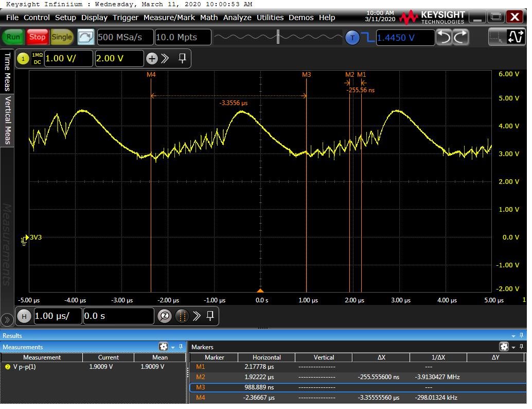Select the V p-p(1) measurement row
This screenshot has width=532, height=409.
pos(94,367)
